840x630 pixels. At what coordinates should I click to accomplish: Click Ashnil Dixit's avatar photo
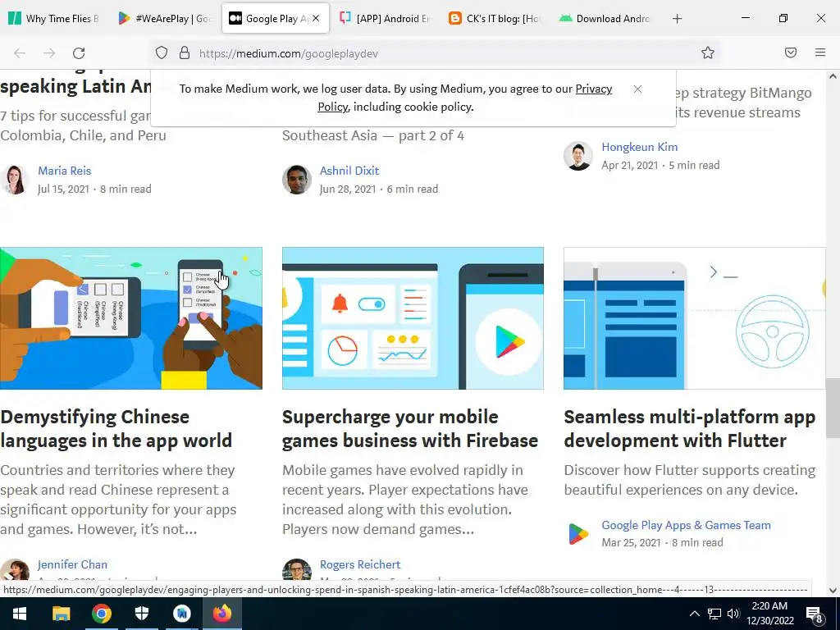(297, 180)
